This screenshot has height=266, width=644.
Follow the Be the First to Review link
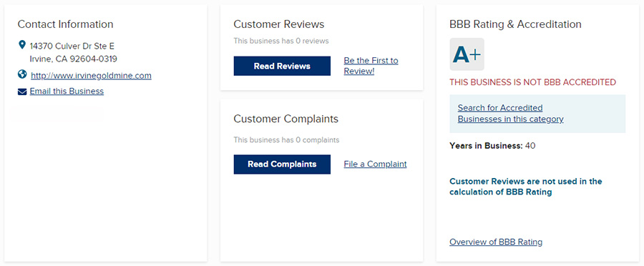(371, 66)
